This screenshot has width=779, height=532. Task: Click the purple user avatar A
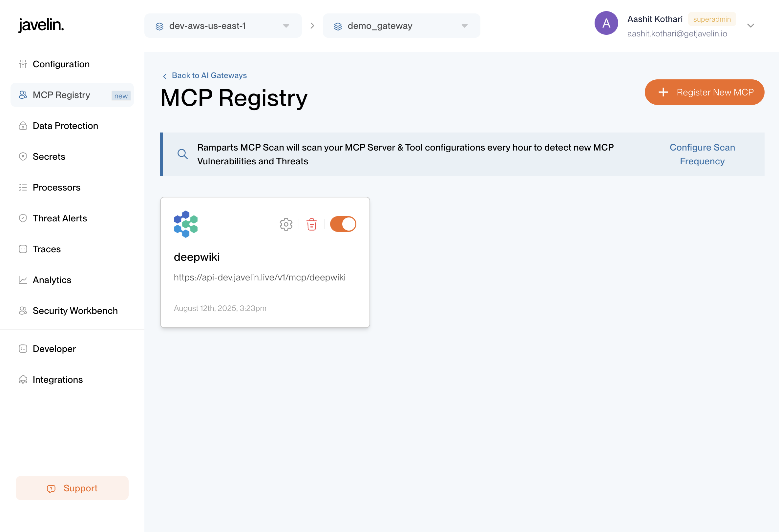[x=606, y=23]
